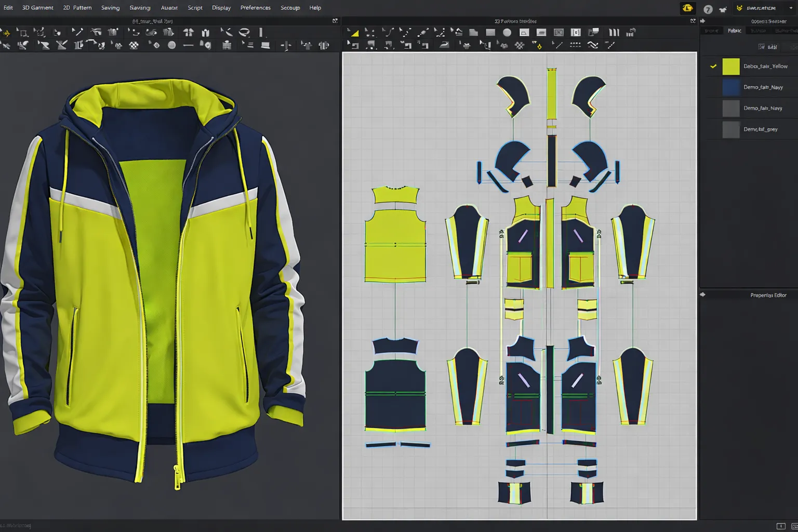Collapse the Property Editor panel arrow
Viewport: 798px width, 532px height.
[x=703, y=295]
